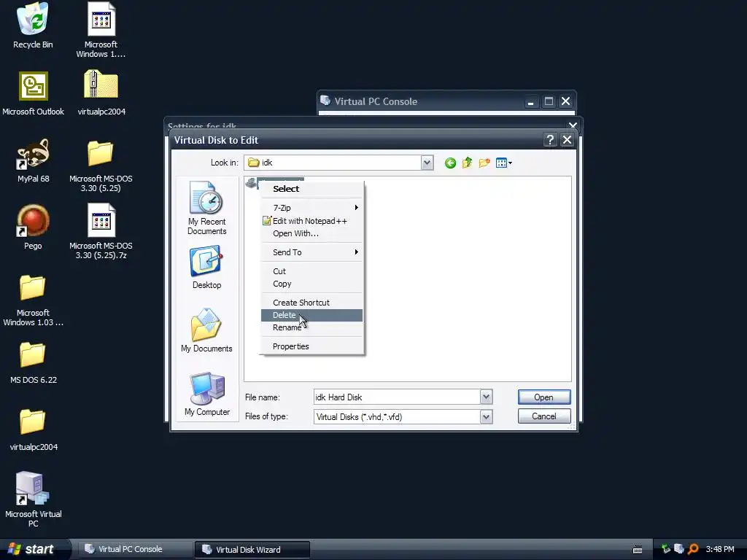This screenshot has height=560, width=747.
Task: Click the Virtual PC tray icon
Action: point(679,549)
